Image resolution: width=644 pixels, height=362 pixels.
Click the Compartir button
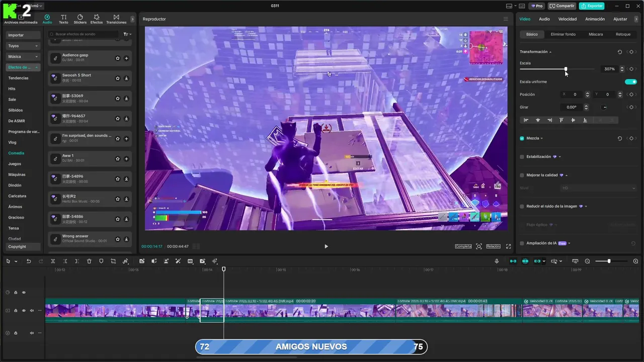562,6
